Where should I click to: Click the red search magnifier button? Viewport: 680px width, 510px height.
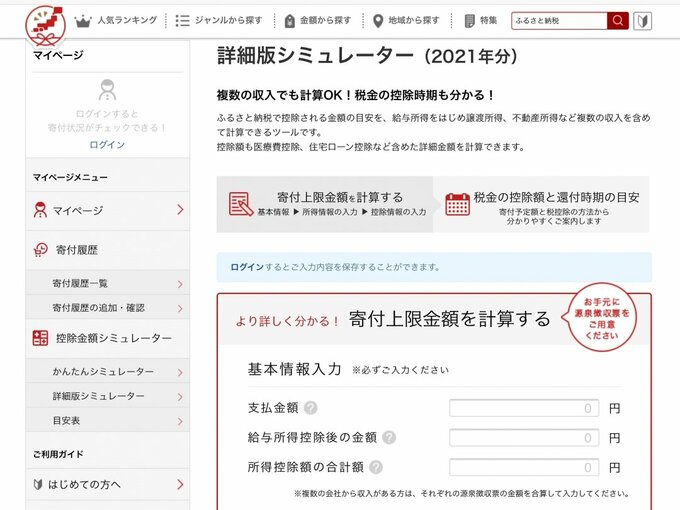(618, 20)
